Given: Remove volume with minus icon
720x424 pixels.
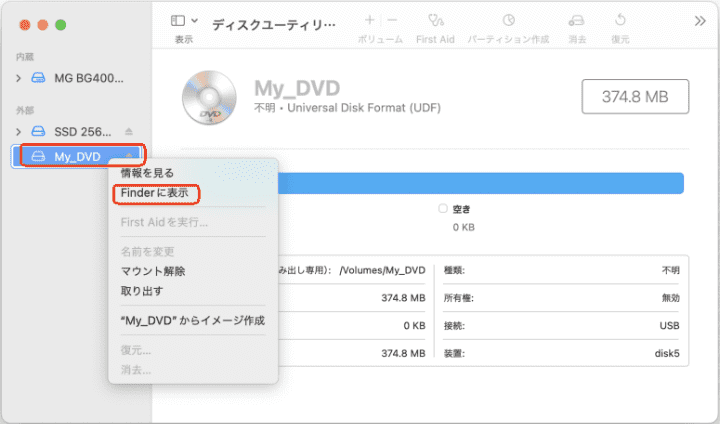Looking at the screenshot, I should click(392, 20).
